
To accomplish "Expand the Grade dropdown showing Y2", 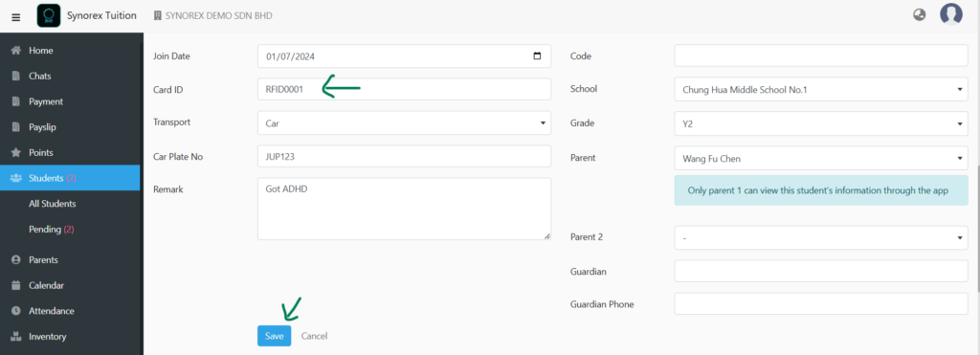I will (820, 123).
